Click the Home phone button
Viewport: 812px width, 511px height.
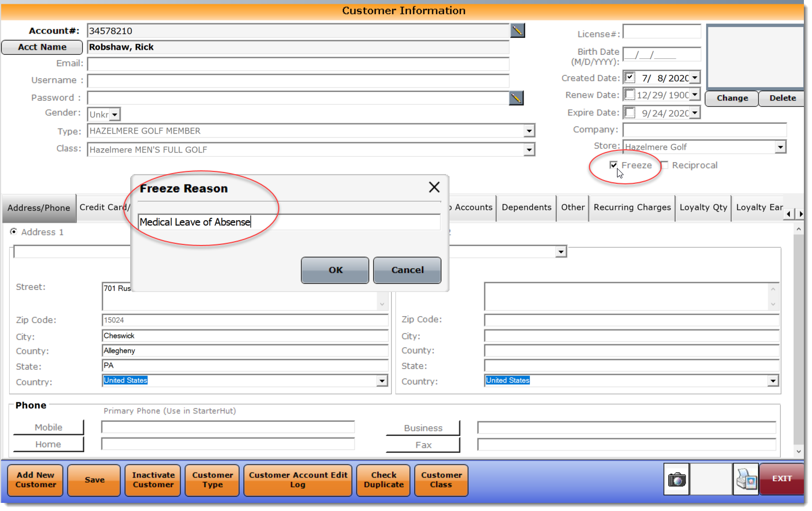click(x=48, y=444)
